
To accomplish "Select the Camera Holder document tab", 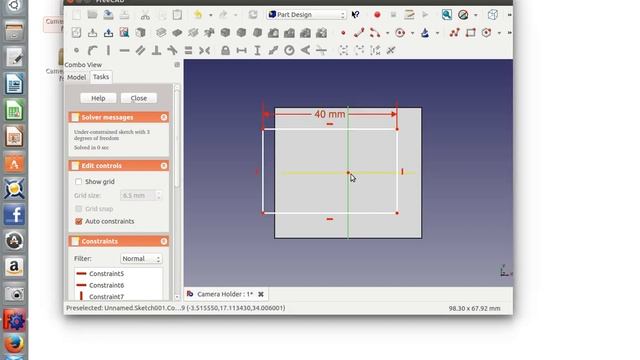I will point(225,294).
